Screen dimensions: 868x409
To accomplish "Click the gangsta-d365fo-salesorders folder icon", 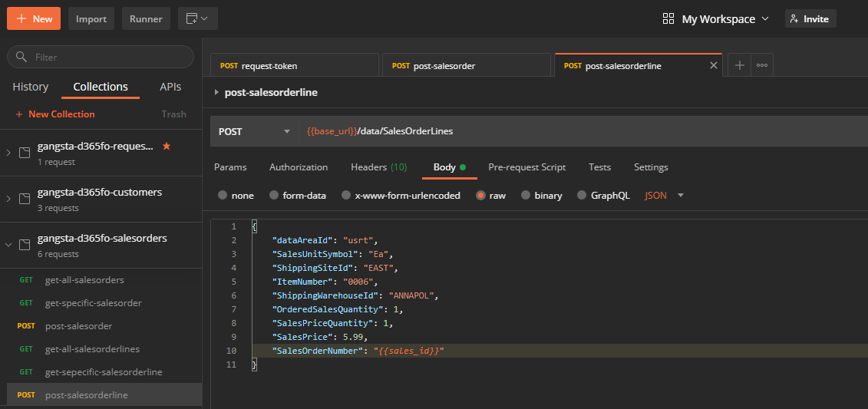I will pos(25,245).
